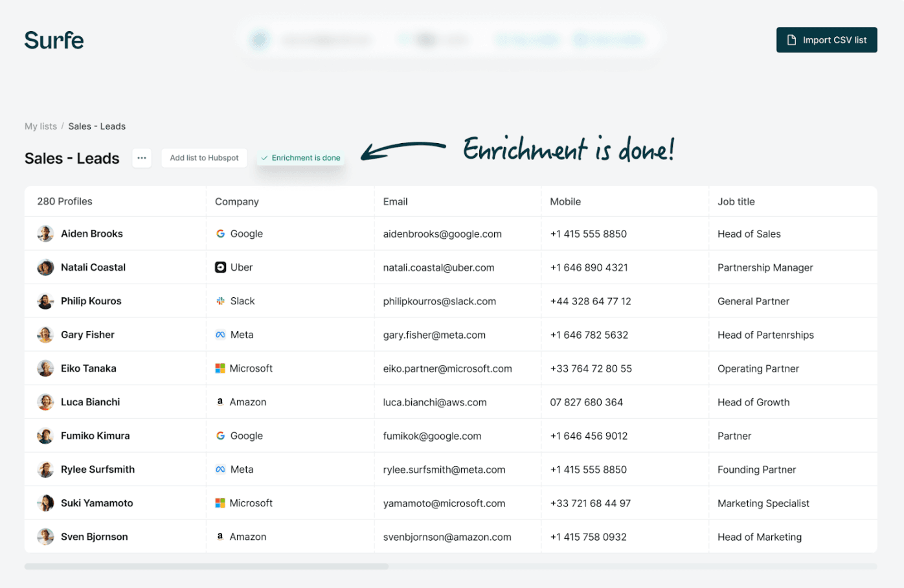The image size is (904, 588).
Task: Select Aiden Brooks avatar
Action: 45,234
